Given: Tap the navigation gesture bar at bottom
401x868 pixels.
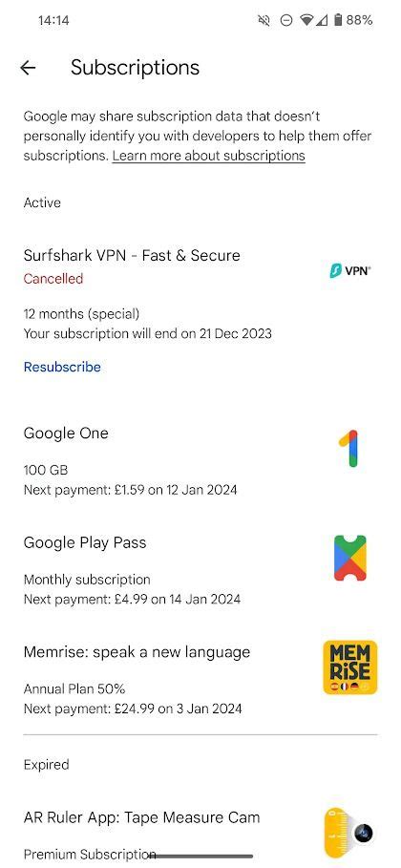Looking at the screenshot, I should (200, 856).
